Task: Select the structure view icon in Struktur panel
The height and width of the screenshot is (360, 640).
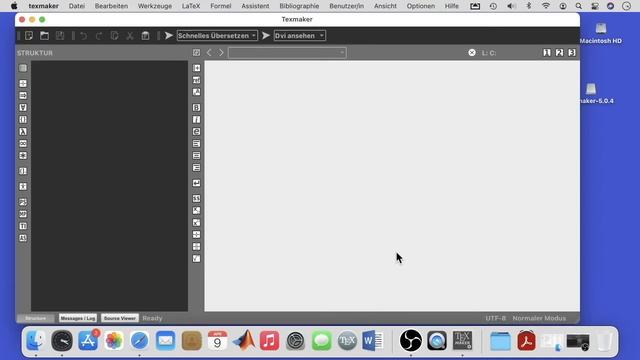Action: coord(23,68)
